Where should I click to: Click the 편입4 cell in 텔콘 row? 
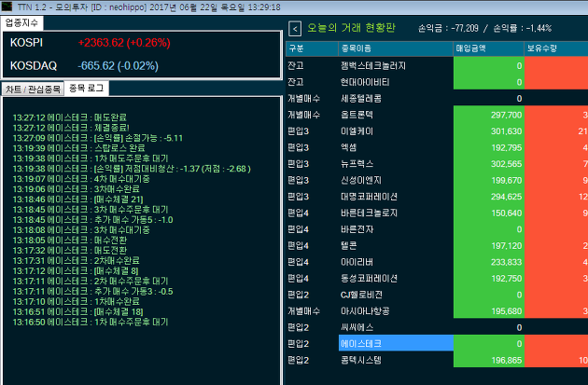pos(312,246)
